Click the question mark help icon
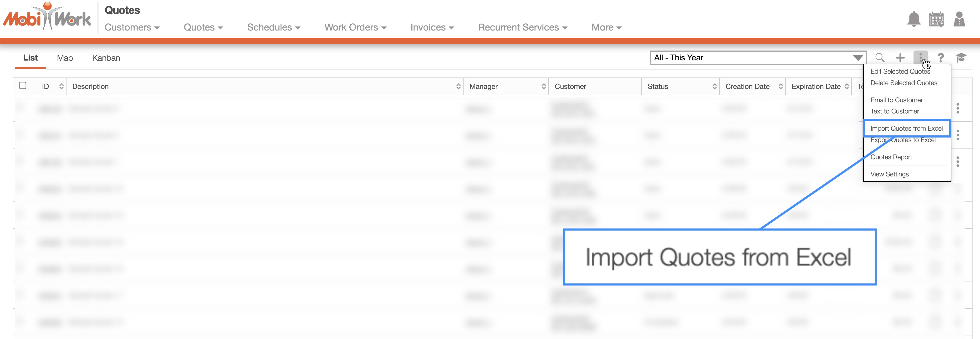Viewport: 980px width, 339px height. point(940,58)
